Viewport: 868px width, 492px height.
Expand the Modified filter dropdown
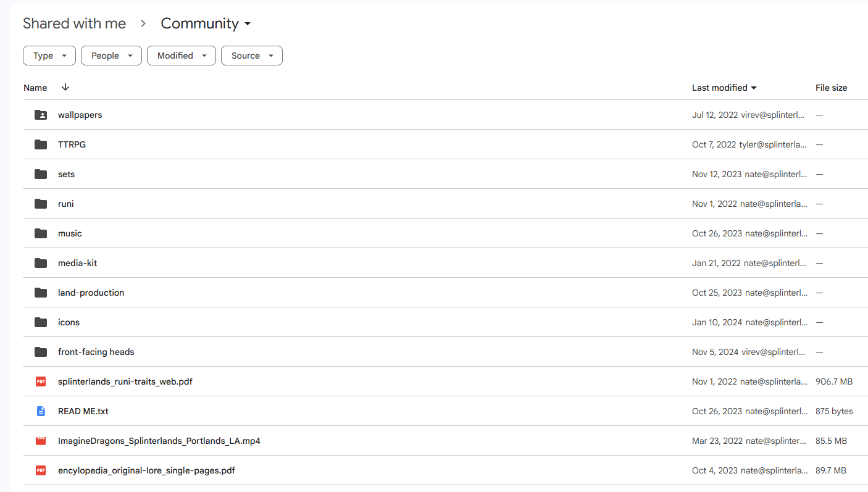coord(182,56)
